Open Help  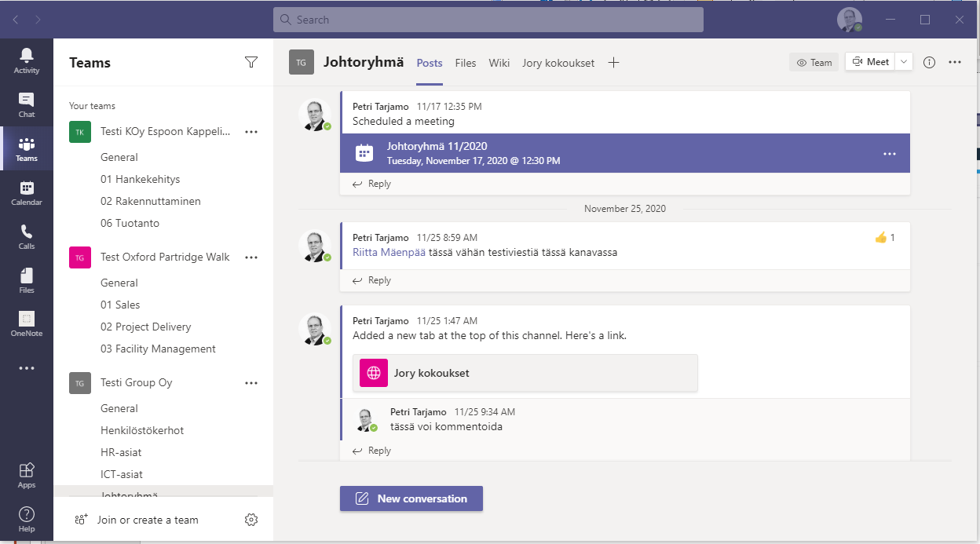click(x=27, y=519)
